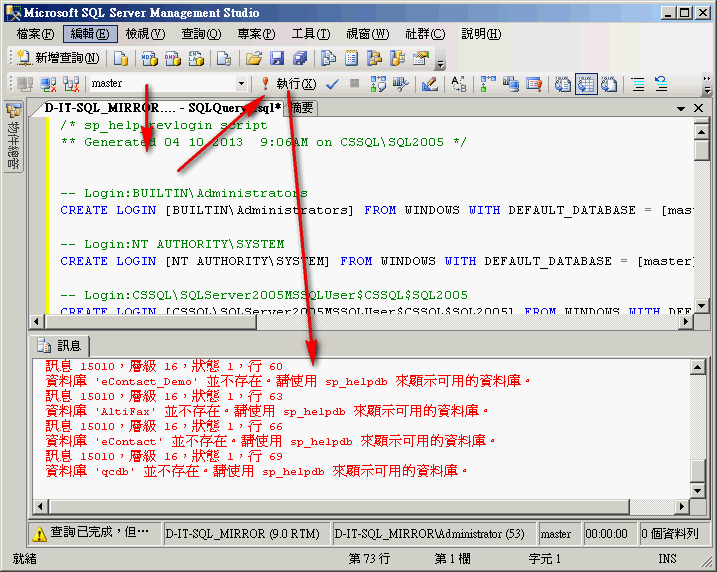Click Comment out selected lines icon
The height and width of the screenshot is (572, 717).
(x=638, y=84)
